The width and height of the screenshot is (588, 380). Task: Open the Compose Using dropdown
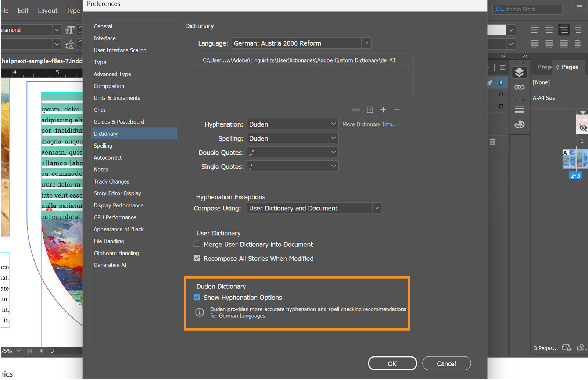click(314, 208)
